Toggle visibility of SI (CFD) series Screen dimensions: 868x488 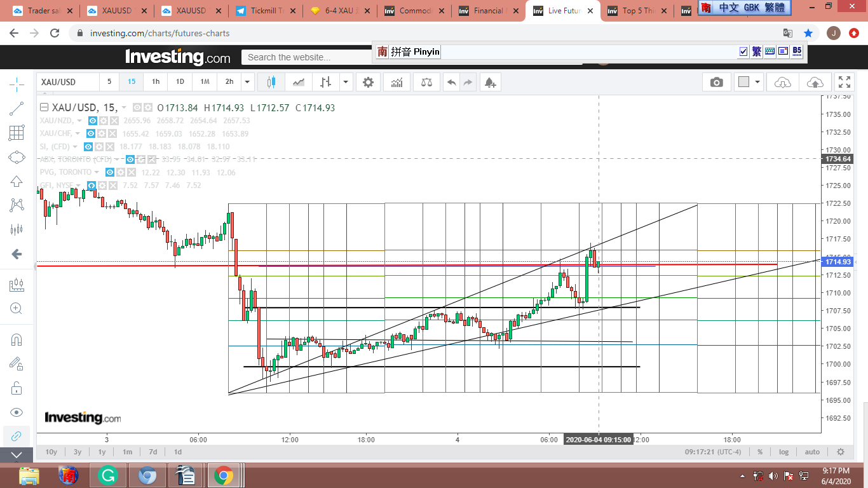tap(88, 146)
